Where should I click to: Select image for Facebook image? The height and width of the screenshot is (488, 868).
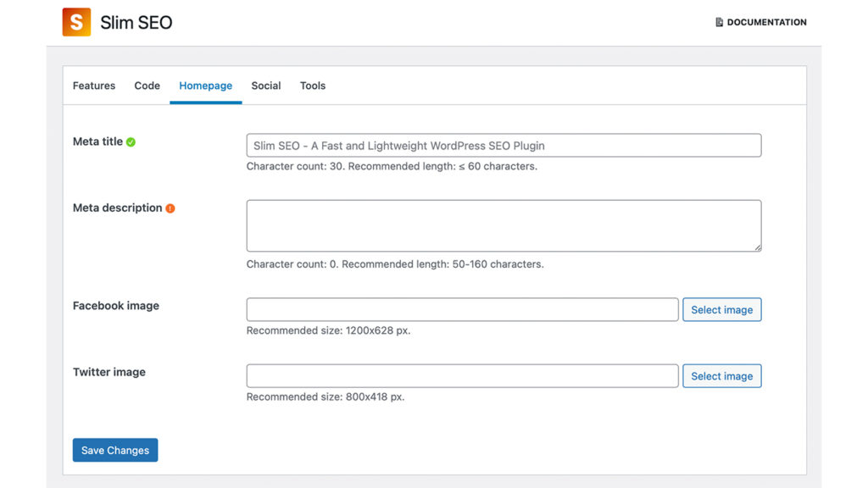click(x=722, y=310)
